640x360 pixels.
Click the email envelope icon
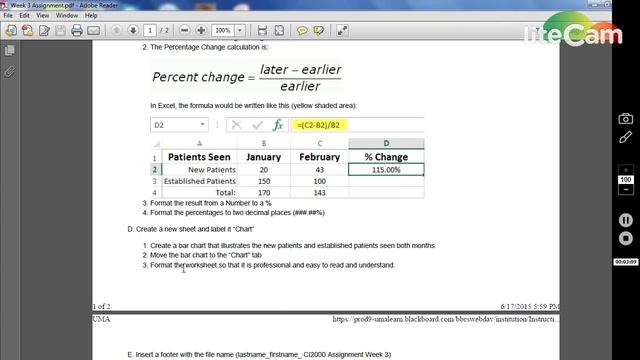coord(93,31)
